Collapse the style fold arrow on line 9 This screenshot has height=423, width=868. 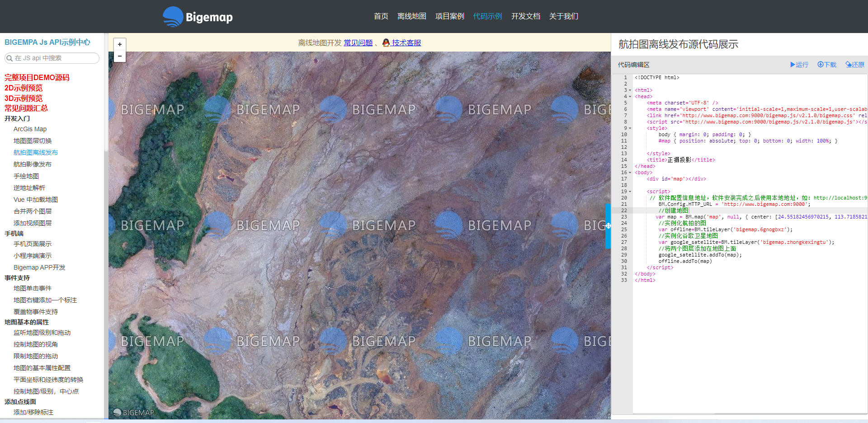pos(630,128)
